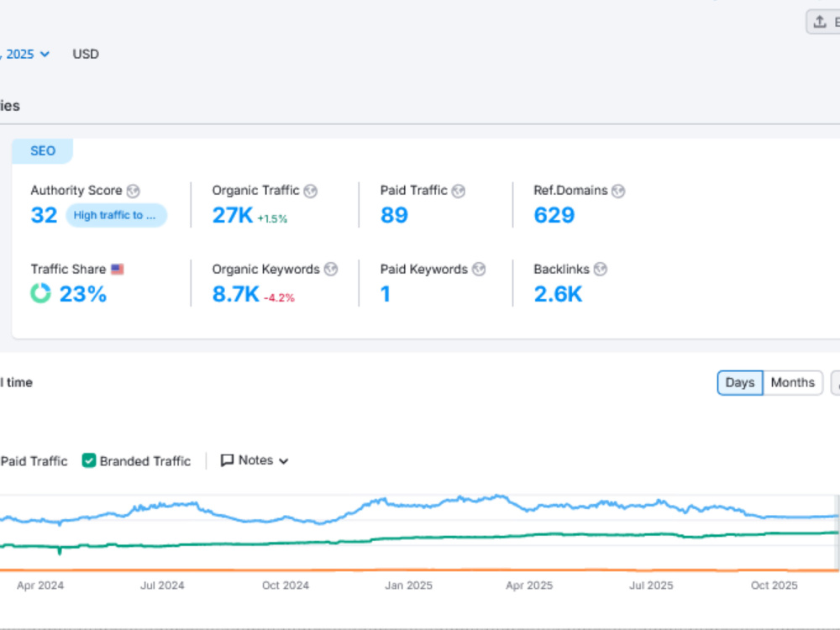Screen dimensions: 840x630
Task: Open Paid Traffic value 89
Action: point(394,215)
